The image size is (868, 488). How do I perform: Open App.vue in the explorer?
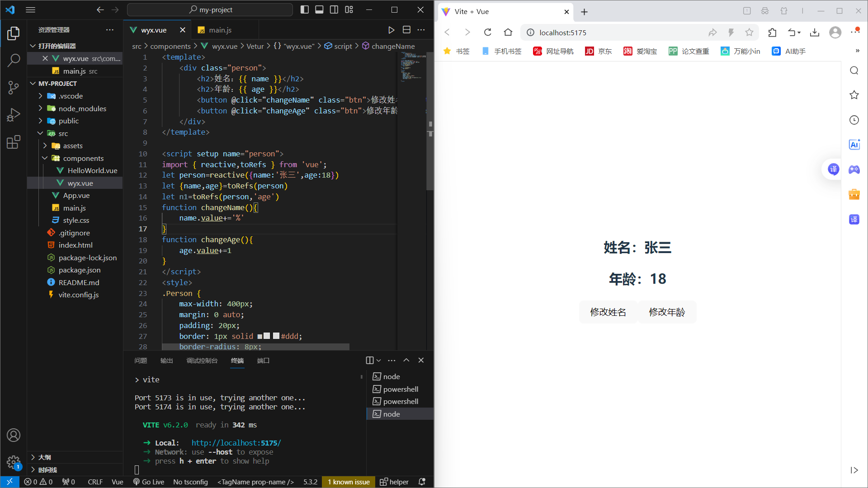[76, 195]
